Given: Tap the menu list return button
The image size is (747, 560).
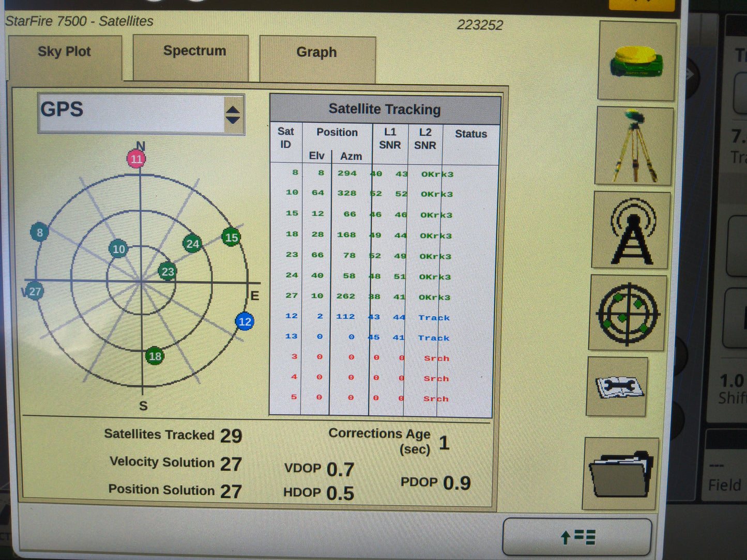Looking at the screenshot, I should (x=577, y=537).
